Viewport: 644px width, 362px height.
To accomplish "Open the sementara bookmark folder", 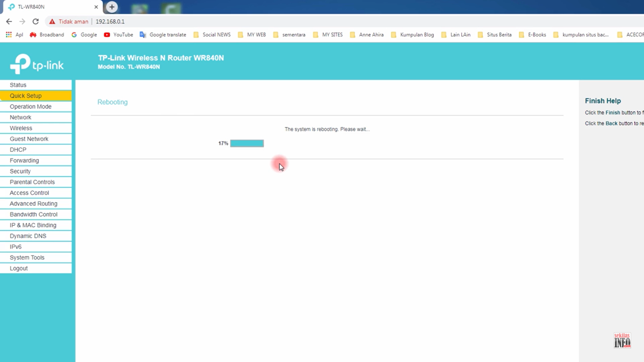I will click(x=289, y=35).
